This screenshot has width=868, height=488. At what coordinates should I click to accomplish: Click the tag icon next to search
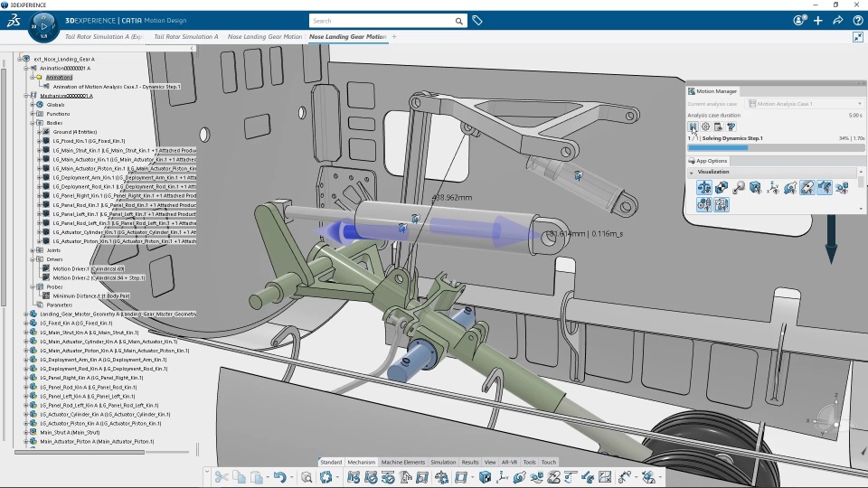point(477,21)
